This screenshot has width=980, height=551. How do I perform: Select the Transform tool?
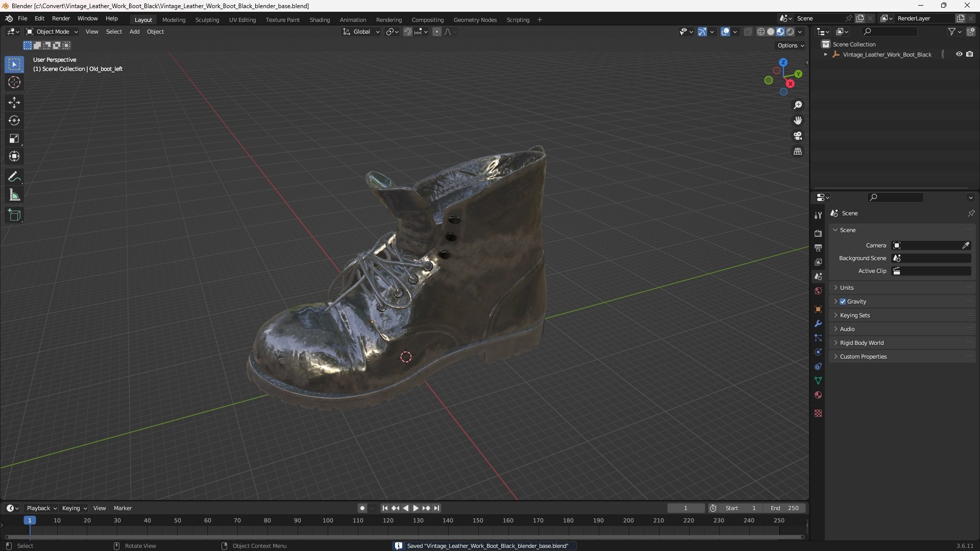tap(14, 156)
